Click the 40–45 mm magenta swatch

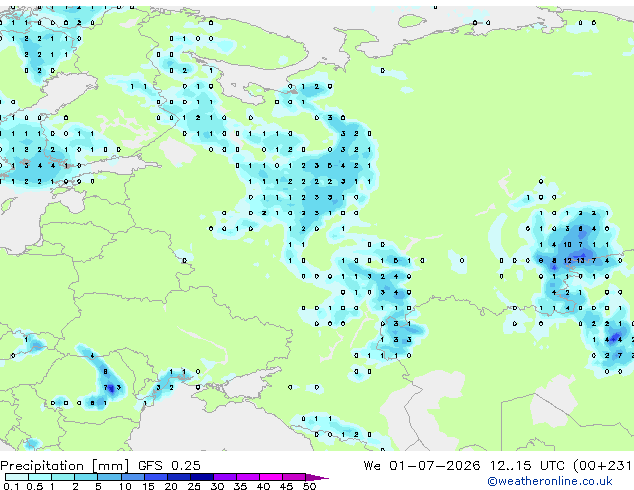click(x=271, y=477)
